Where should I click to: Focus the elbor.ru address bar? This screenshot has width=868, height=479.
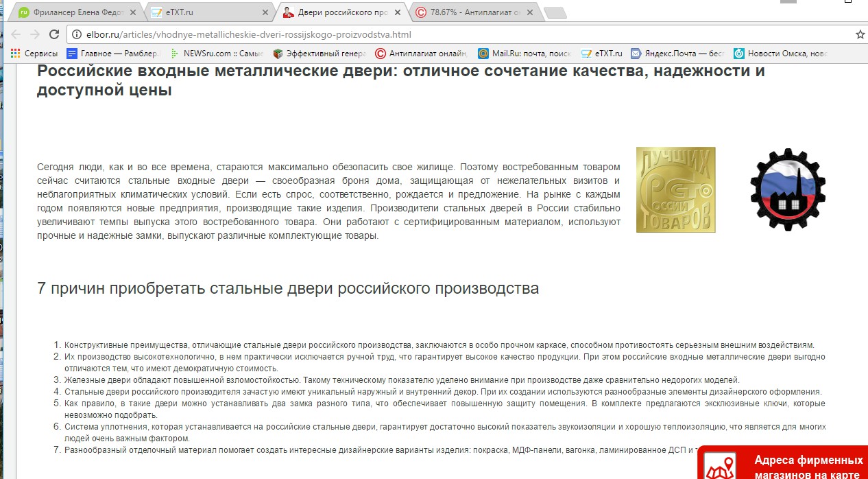tap(459, 34)
